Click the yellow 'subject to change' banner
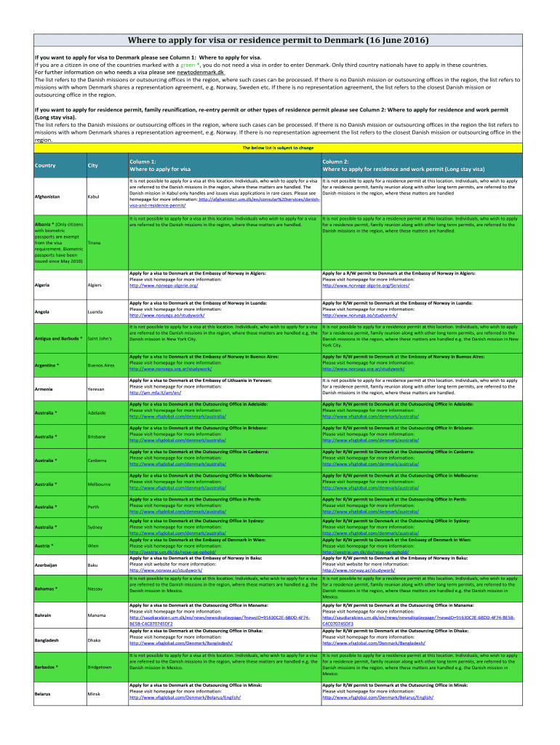Screen dimensions: 560x745 point(279,148)
